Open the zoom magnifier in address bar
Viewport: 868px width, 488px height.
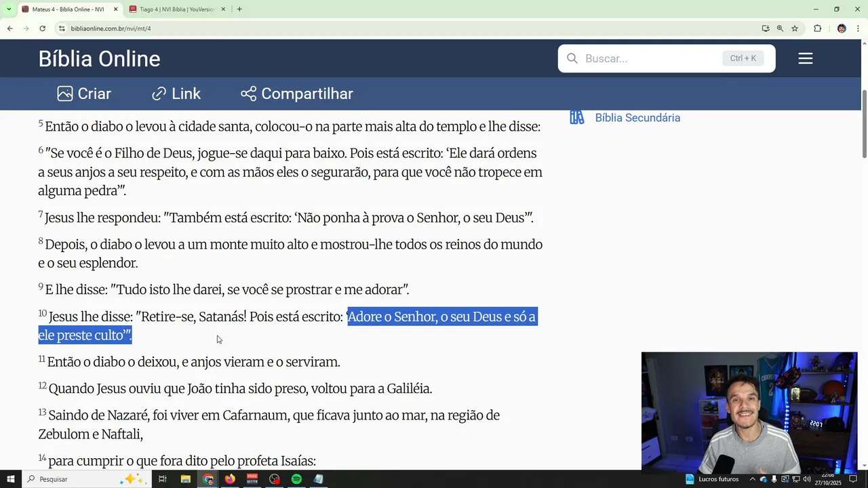pyautogui.click(x=780, y=28)
